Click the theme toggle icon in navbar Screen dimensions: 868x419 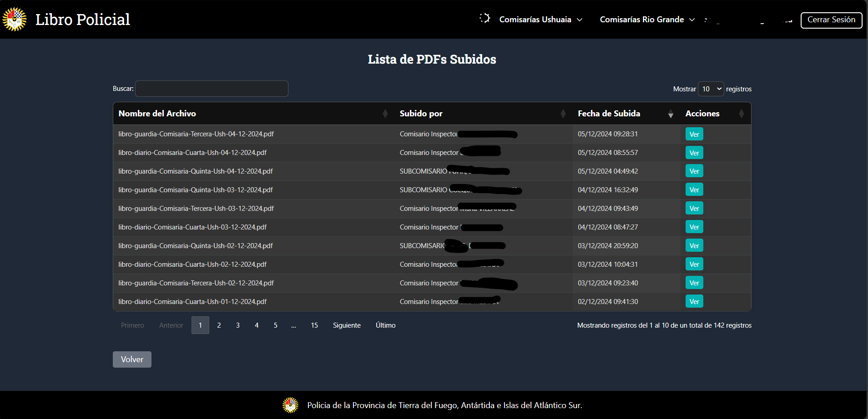pyautogui.click(x=484, y=18)
